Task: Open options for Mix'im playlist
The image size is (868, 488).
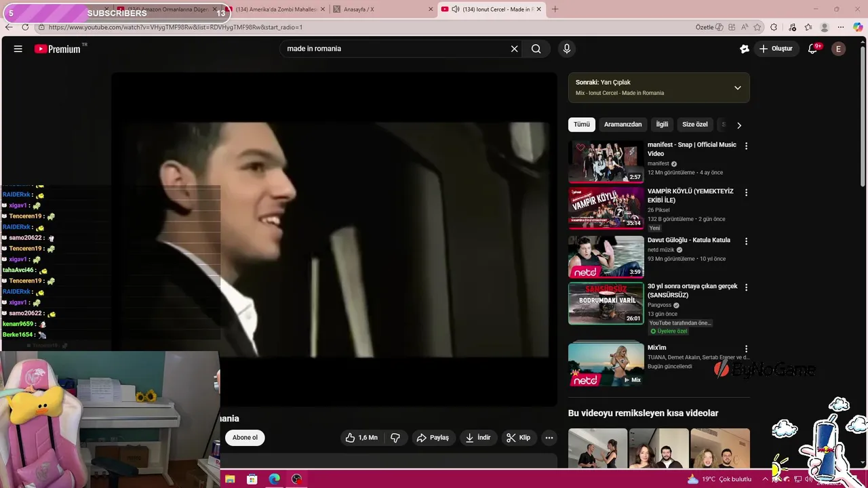Action: 746,349
